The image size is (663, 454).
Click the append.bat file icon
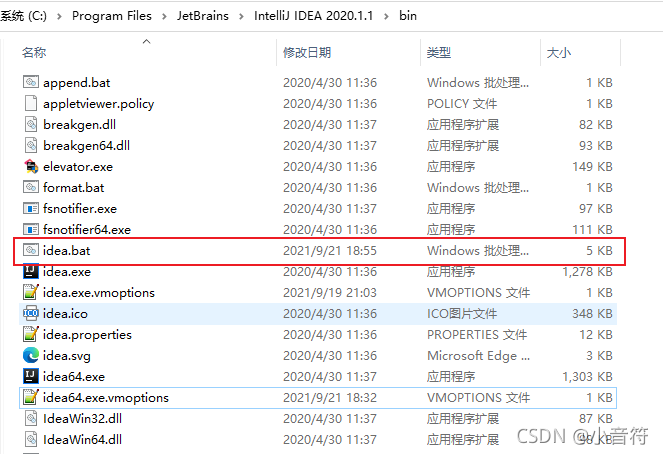click(30, 82)
